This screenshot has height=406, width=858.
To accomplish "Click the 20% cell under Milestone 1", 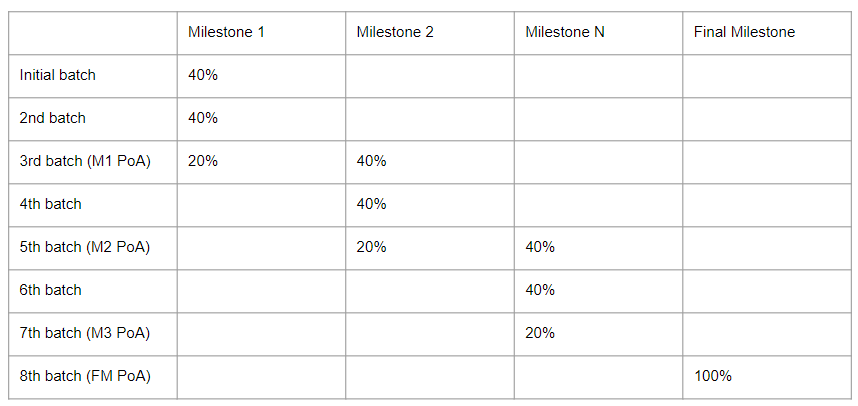I will (203, 161).
